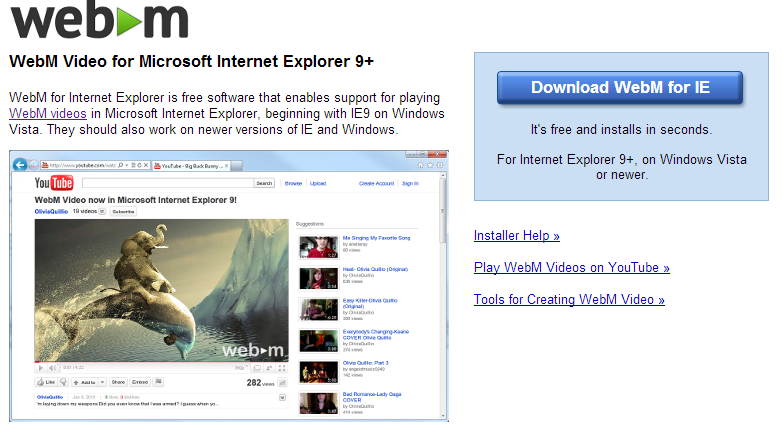Viewport: 782px width, 438px height.
Task: Open the 360p quality selector in the player
Action: pos(241,368)
